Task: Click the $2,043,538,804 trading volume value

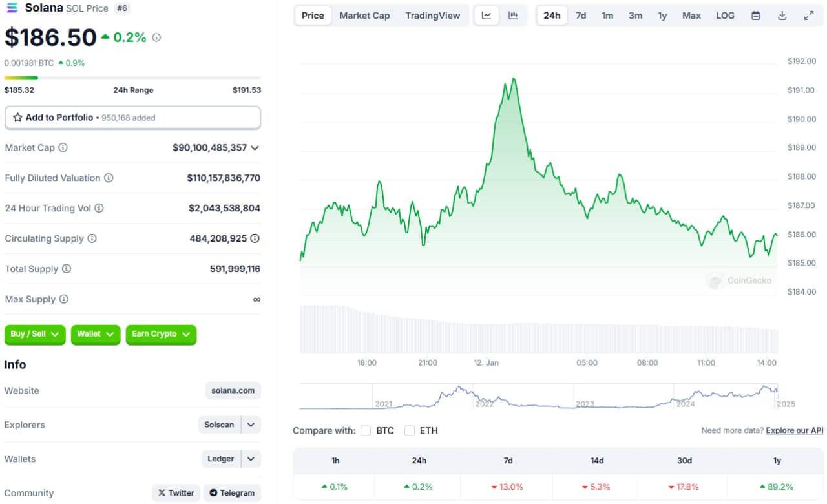Action: (x=225, y=208)
